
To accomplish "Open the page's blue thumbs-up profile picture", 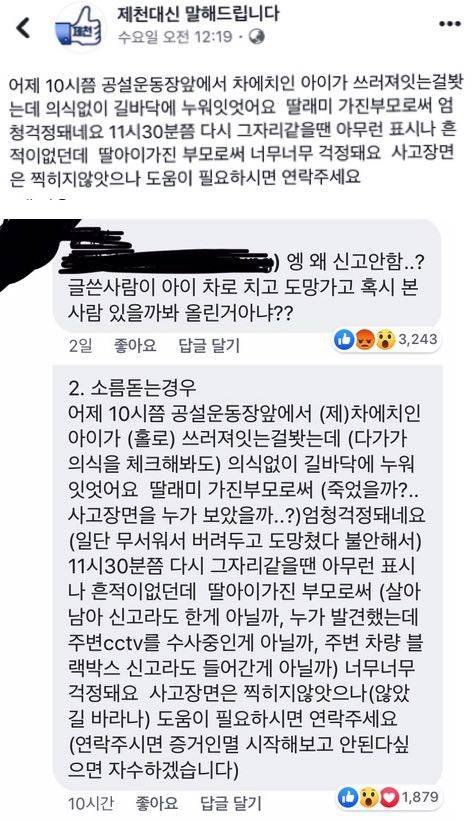I will [x=79, y=28].
